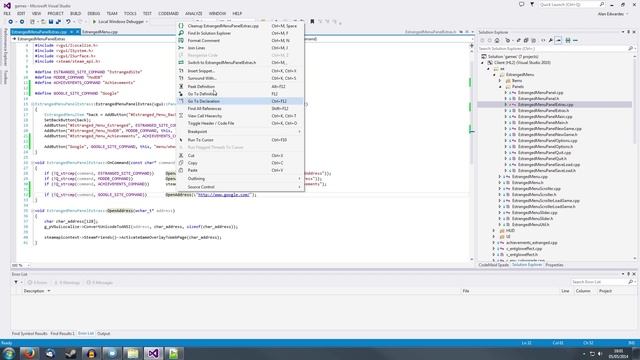Click Windows Start button

click(9, 353)
